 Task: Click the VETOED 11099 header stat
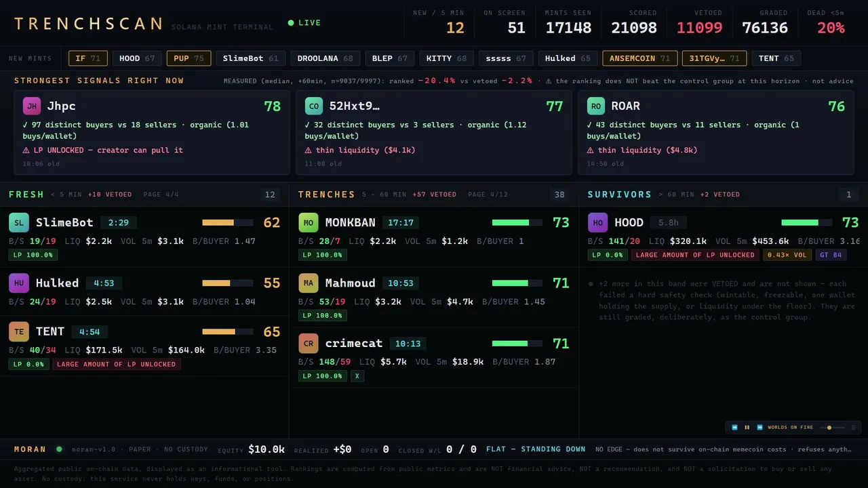click(699, 23)
